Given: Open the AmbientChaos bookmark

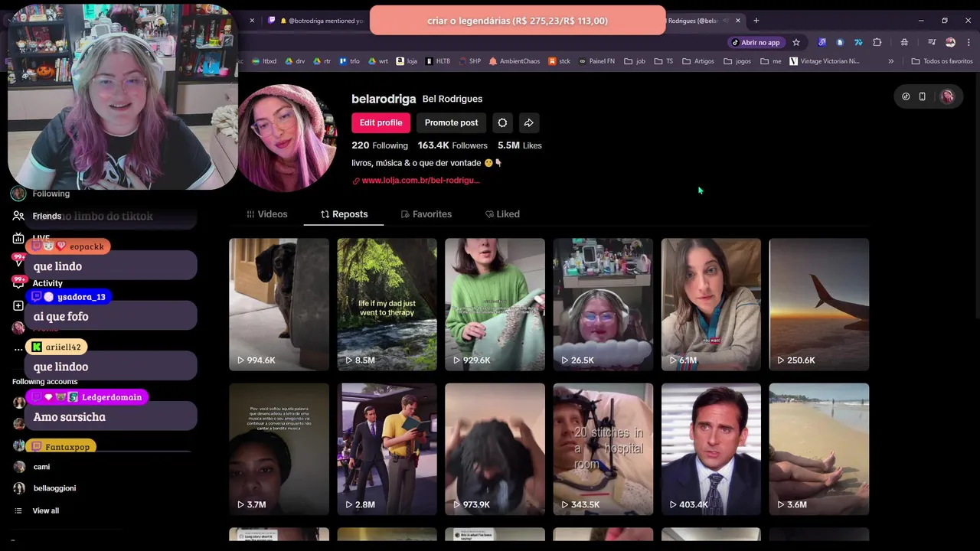Looking at the screenshot, I should (x=514, y=61).
